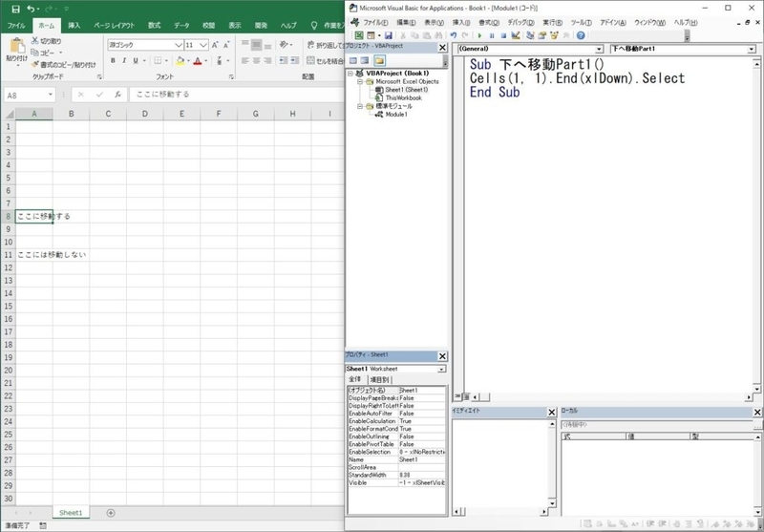Open Object Browser icon in the VBA toolbar
Image resolution: width=764 pixels, height=532 pixels.
554,35
